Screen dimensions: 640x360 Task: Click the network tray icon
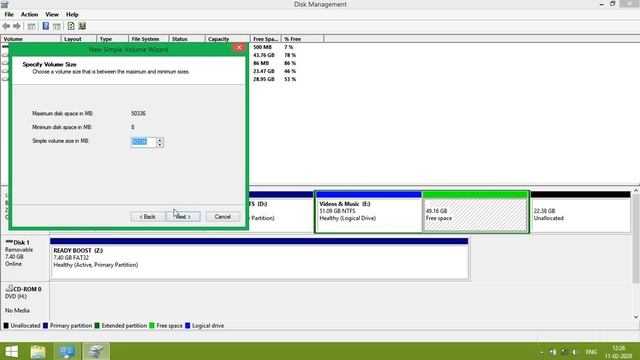(x=553, y=352)
